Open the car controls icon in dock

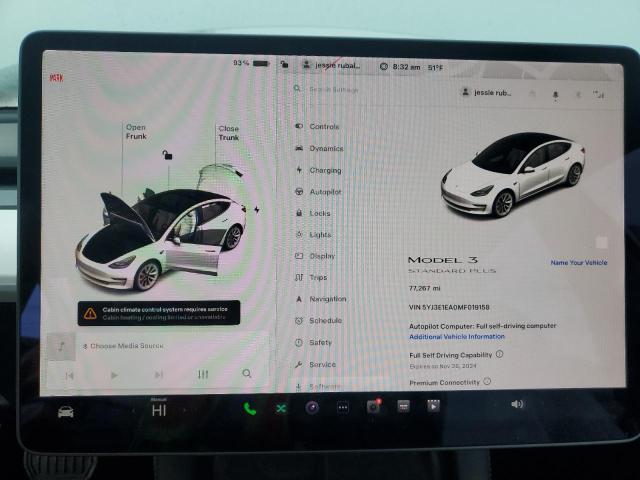[x=66, y=411]
